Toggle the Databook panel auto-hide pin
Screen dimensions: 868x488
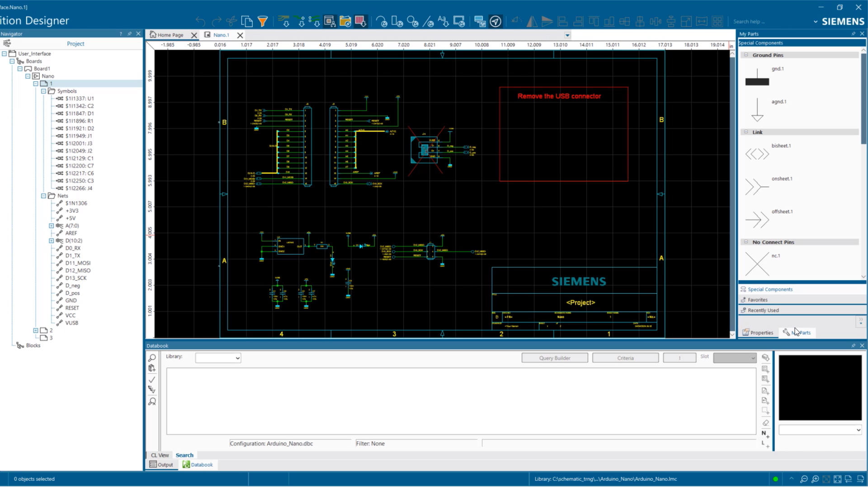coord(854,345)
